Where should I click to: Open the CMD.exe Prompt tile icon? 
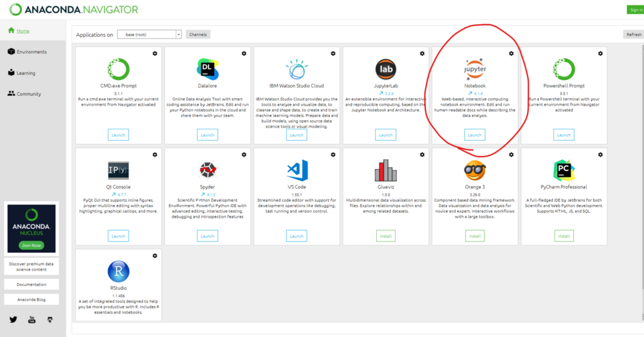[118, 69]
